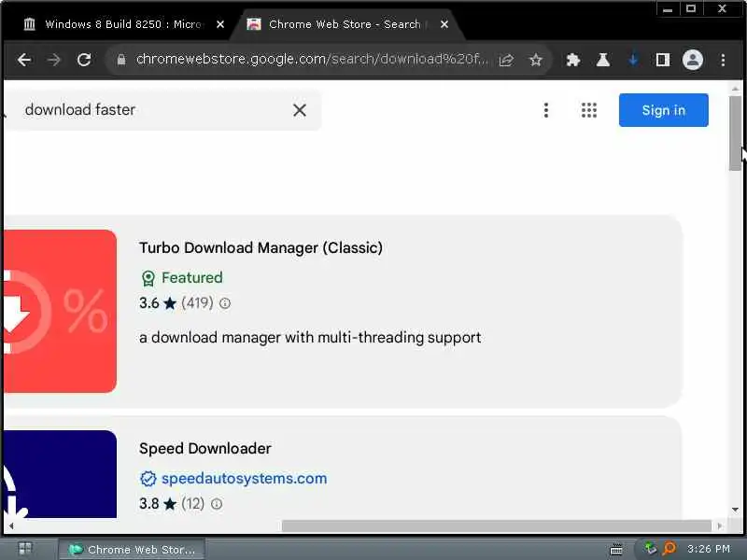This screenshot has width=747, height=560.
Task: Click the vertical scrollbar down arrow
Action: (735, 510)
